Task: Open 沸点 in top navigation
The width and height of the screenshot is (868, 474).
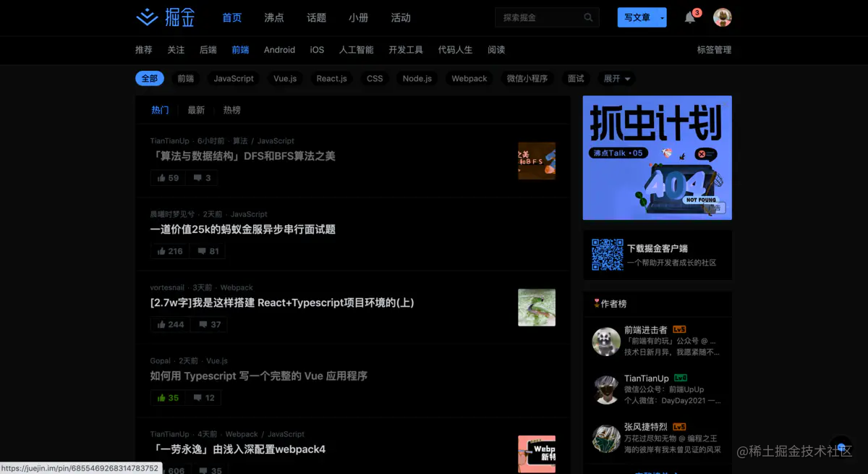Action: point(274,17)
